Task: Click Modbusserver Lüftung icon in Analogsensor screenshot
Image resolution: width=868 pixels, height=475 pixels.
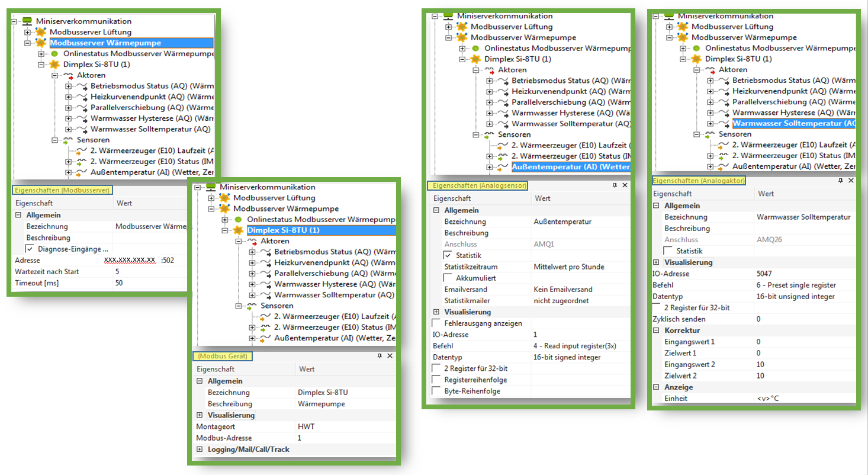Action: tap(462, 27)
